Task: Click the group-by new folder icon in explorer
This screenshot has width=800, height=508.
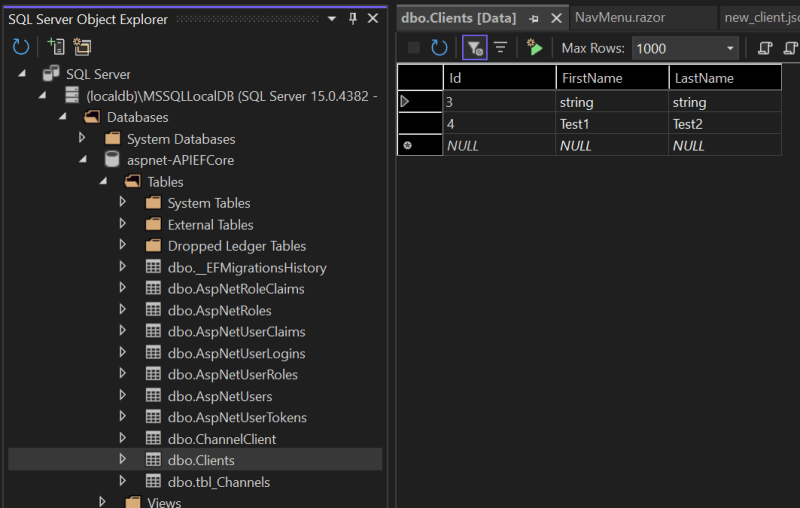Action: [x=82, y=47]
